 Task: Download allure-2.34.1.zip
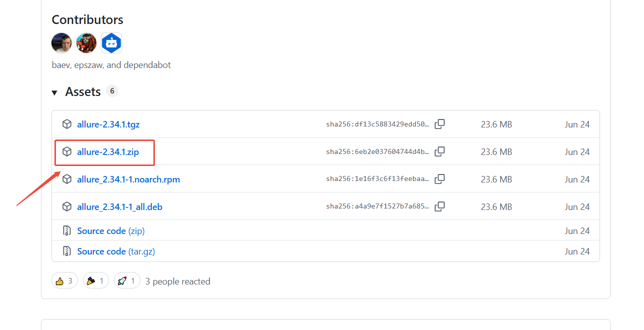[108, 152]
